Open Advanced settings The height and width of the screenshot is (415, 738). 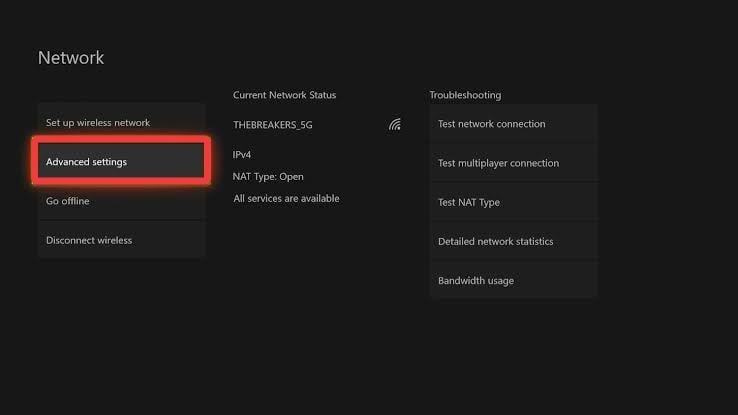(121, 161)
